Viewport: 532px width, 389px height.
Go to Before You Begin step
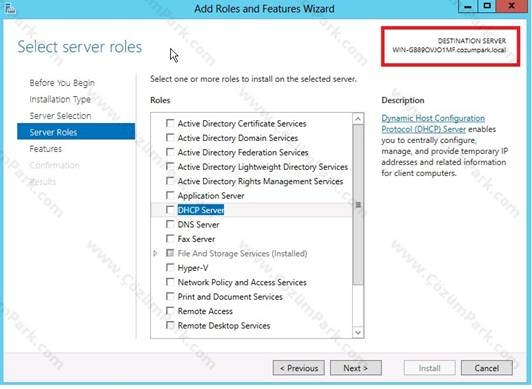point(62,83)
